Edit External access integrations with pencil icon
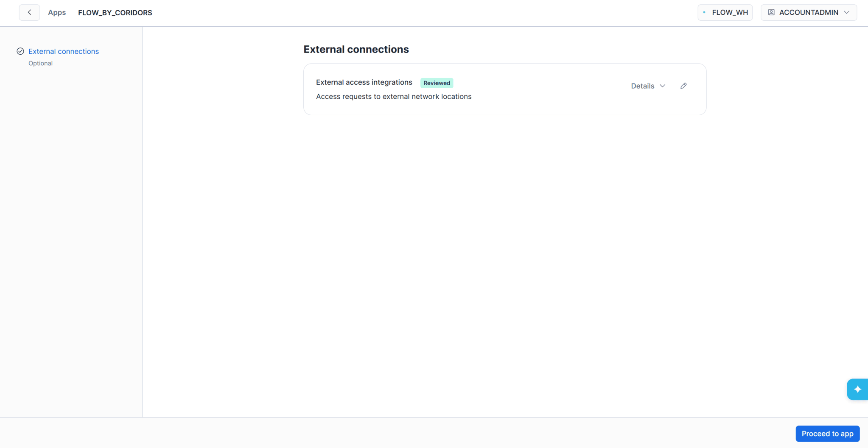868x448 pixels. tap(683, 86)
